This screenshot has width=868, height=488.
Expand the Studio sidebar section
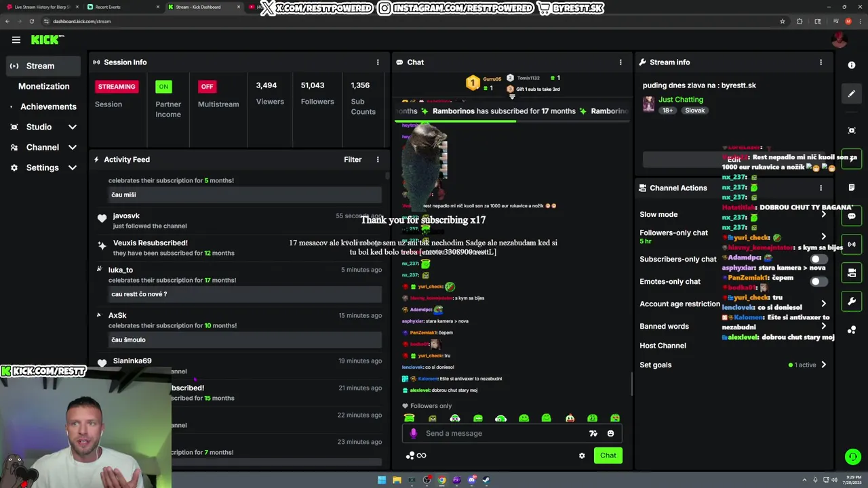(x=73, y=127)
